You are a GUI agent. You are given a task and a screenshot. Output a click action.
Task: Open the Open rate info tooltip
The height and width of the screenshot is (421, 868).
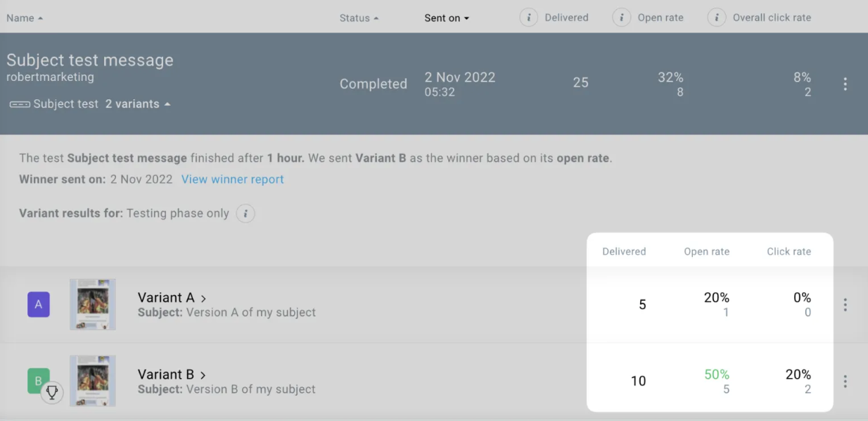point(621,17)
